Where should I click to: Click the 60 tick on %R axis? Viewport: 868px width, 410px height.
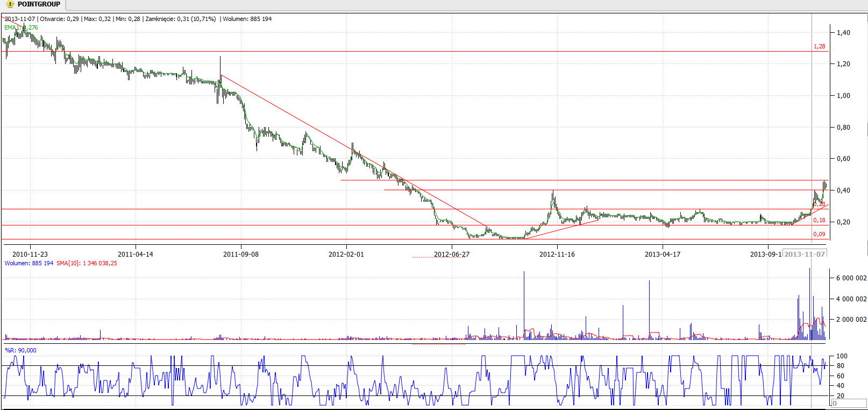pos(840,376)
